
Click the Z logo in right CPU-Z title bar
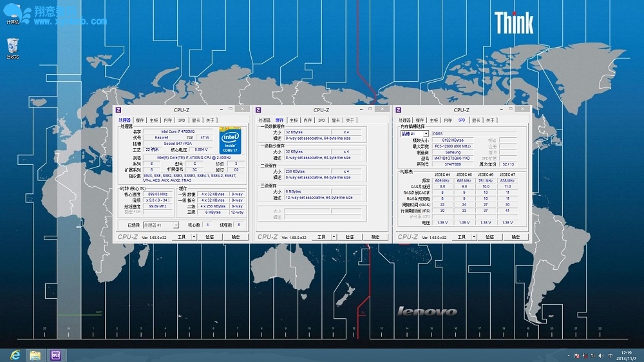pos(399,110)
